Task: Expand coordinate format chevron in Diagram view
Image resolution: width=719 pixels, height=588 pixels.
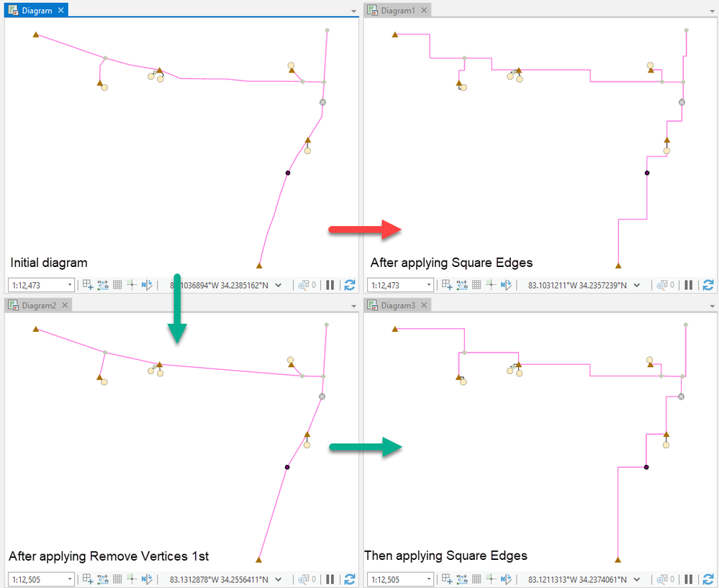Action: (278, 285)
